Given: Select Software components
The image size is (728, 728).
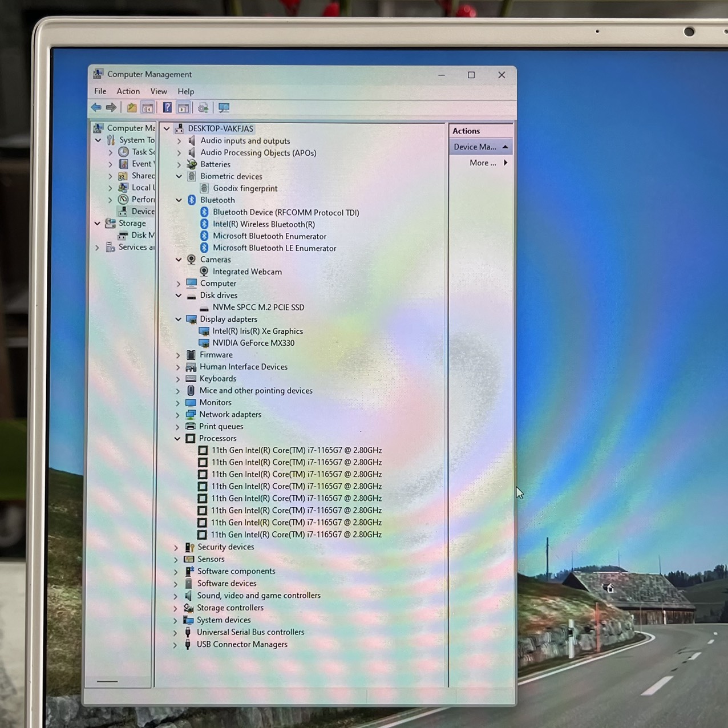Looking at the screenshot, I should 236,571.
